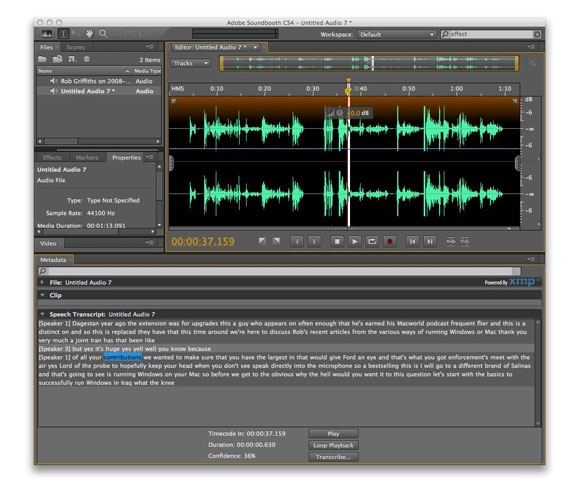Click the Fade In button below waveform

(x=262, y=241)
